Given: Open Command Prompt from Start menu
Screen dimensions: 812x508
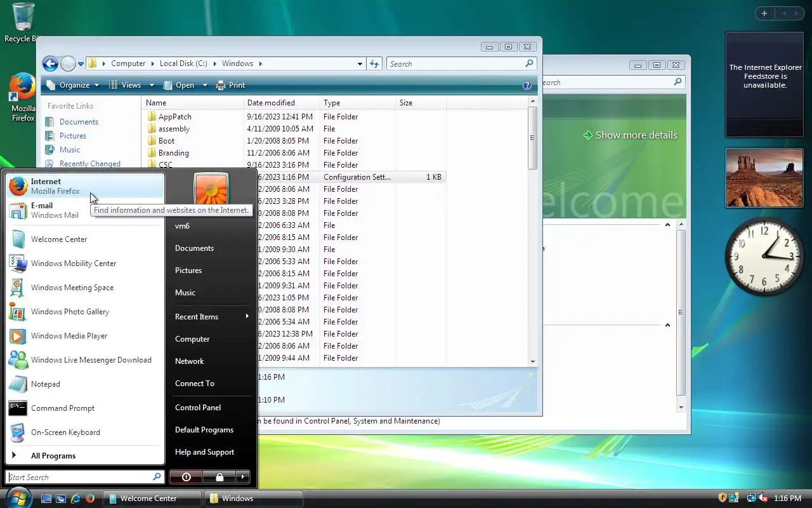Looking at the screenshot, I should (85, 408).
